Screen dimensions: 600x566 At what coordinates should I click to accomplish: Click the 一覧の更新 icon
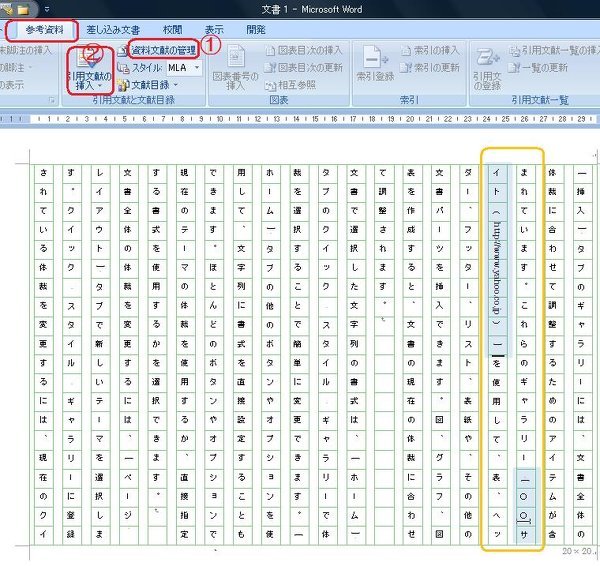tap(514, 68)
